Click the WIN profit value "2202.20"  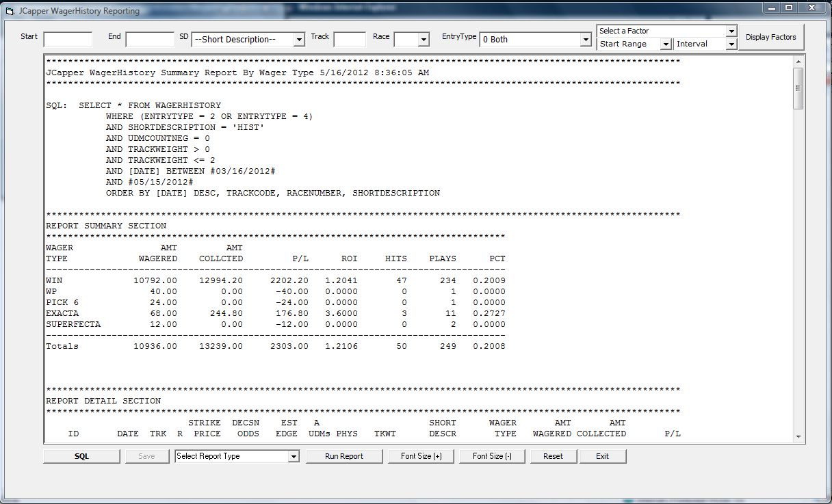(289, 280)
